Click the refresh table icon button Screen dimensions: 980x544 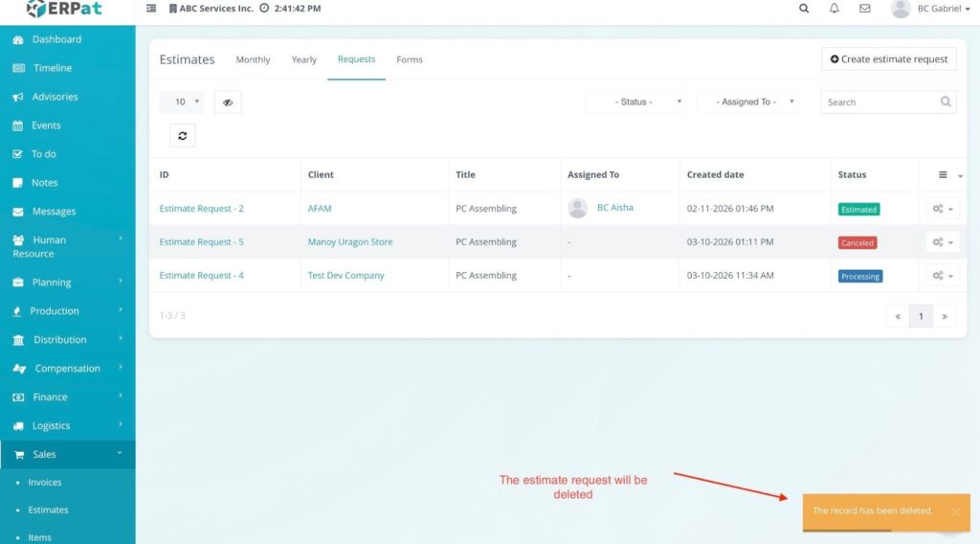182,136
